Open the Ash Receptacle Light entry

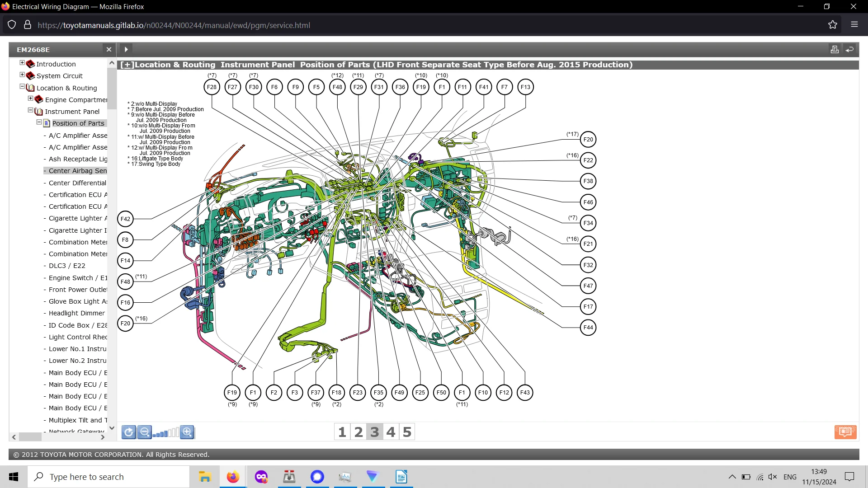pyautogui.click(x=78, y=159)
